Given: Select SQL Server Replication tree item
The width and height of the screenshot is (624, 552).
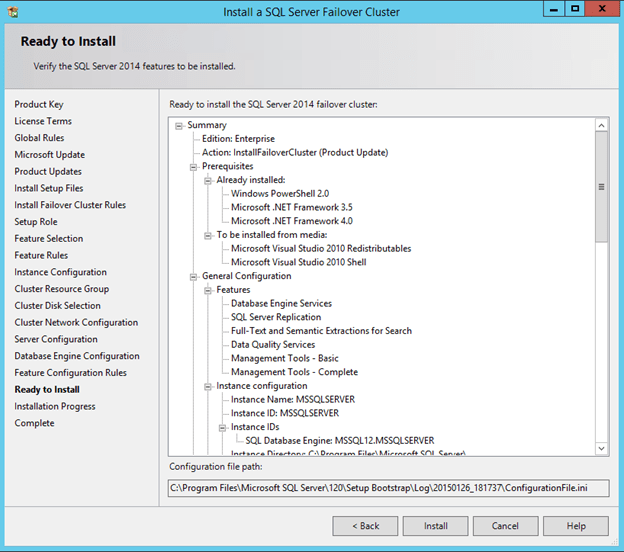Looking at the screenshot, I should 276,317.
